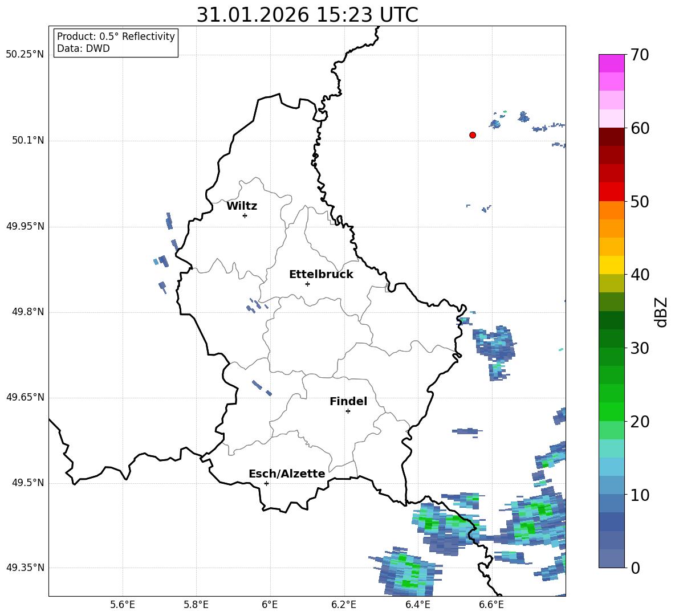Click the 40 colorbar tick label
Image resolution: width=675 pixels, height=616 pixels.
coord(640,275)
